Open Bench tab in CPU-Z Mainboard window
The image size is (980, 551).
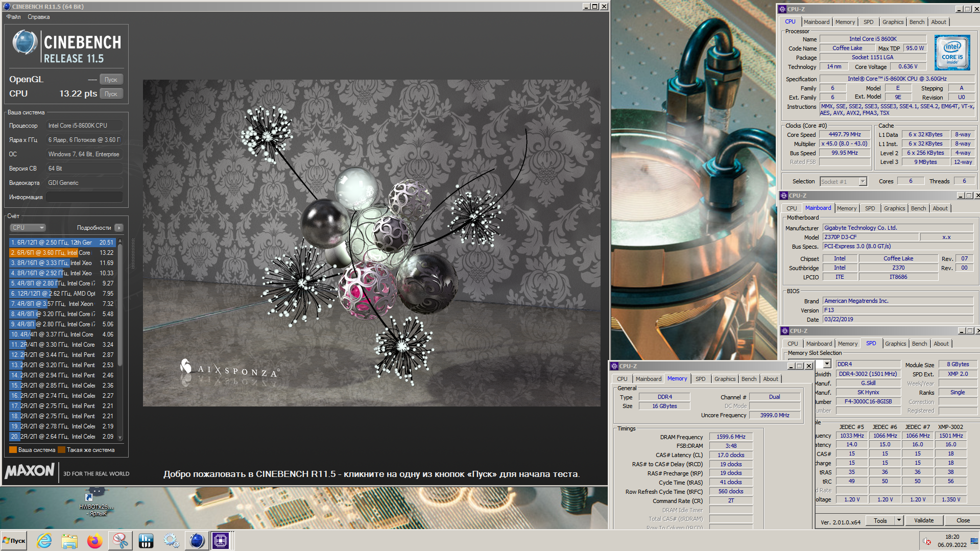[918, 208]
